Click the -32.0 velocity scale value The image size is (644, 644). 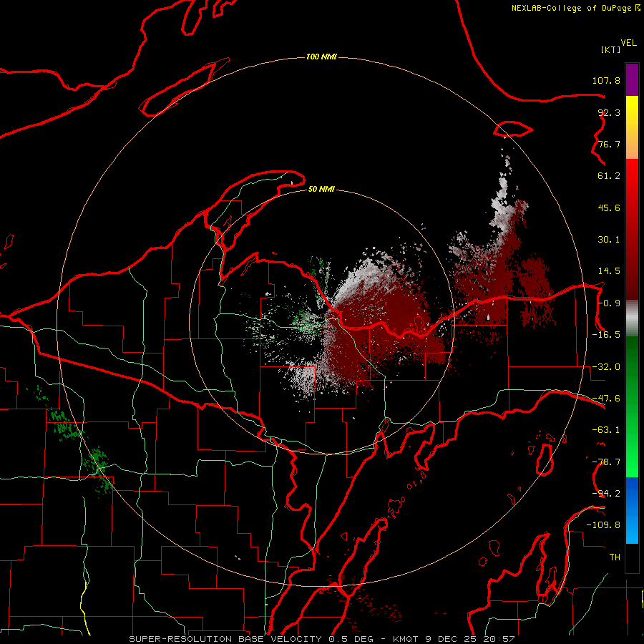click(606, 367)
